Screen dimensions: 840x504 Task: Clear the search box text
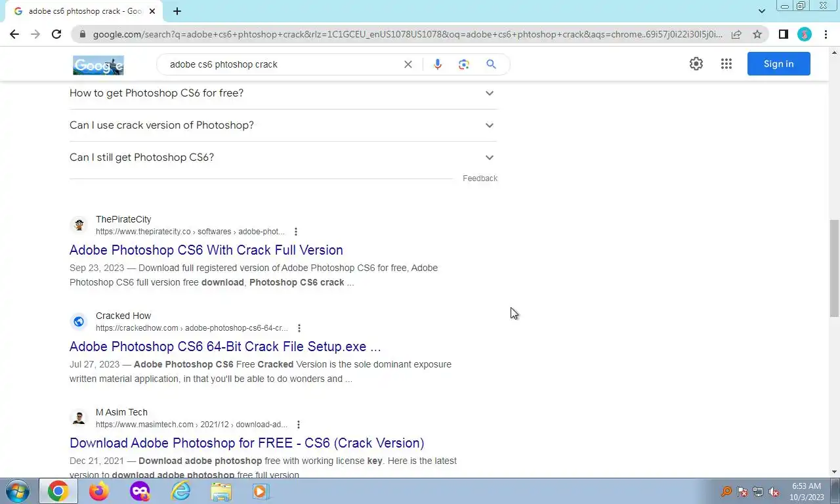pos(408,64)
